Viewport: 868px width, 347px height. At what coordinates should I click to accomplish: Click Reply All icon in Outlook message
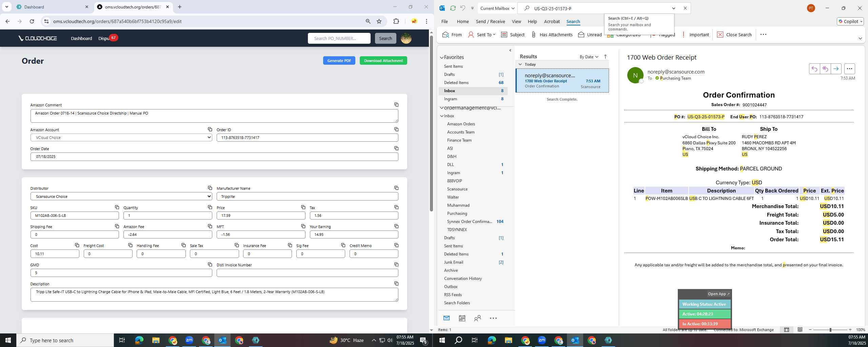[825, 69]
